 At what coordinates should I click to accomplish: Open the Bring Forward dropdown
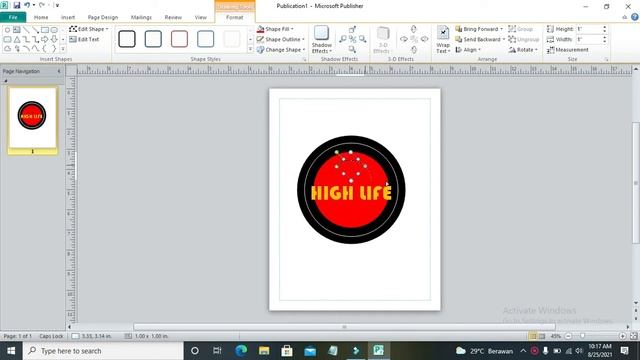tap(479, 29)
